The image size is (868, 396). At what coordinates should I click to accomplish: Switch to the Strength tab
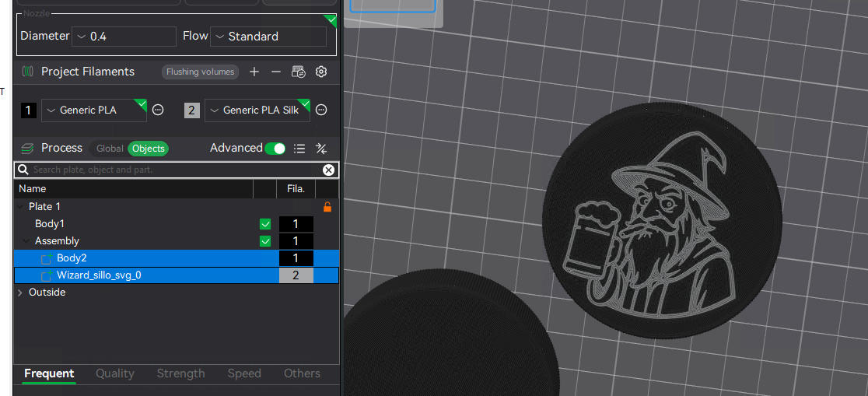(180, 373)
